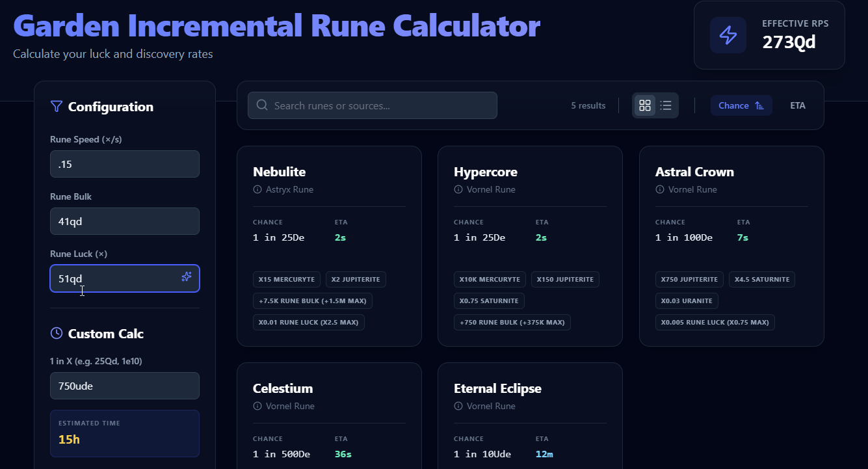
Task: Click the 1 in X custom calc field
Action: [124, 386]
